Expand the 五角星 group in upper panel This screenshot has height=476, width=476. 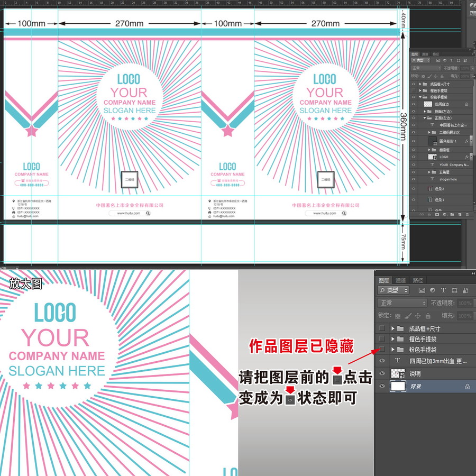tap(429, 172)
